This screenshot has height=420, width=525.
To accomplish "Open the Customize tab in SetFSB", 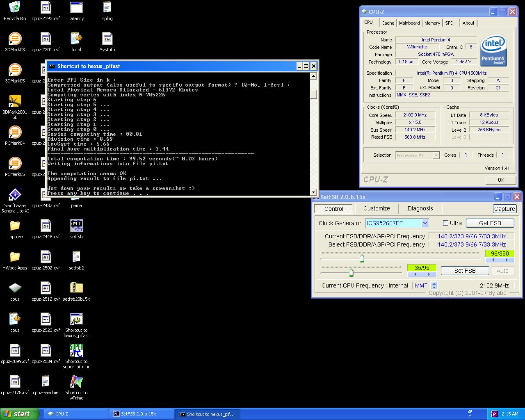I will 377,208.
